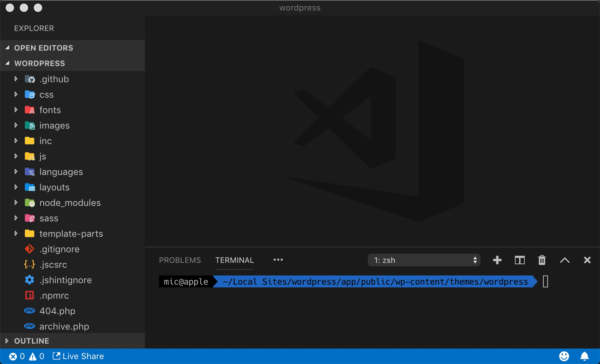Screen dimensions: 600x364
Task: Click the css folder icon
Action: pyautogui.click(x=30, y=95)
